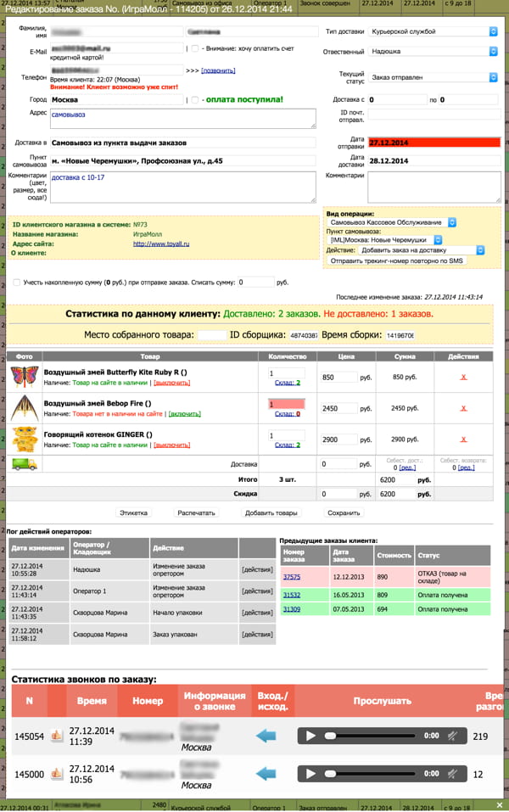Click the Butterfly Kite Ruby R product photo
The width and height of the screenshot is (509, 812).
25,377
